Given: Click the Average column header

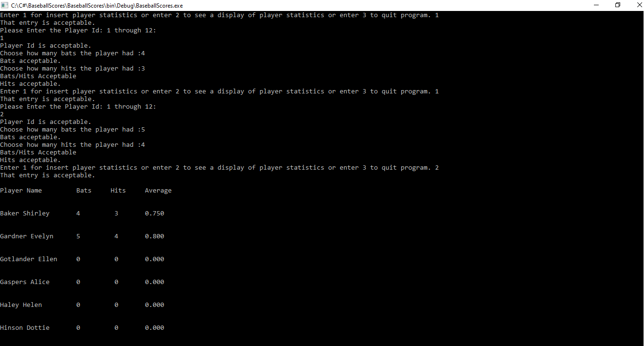Looking at the screenshot, I should [x=158, y=191].
